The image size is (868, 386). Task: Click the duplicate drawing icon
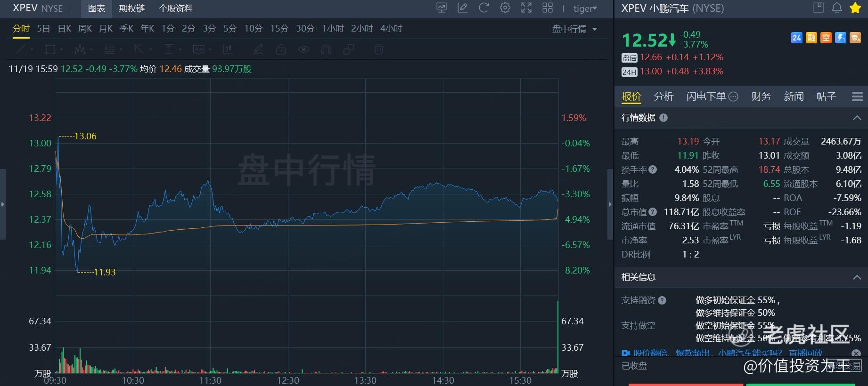tap(349, 49)
